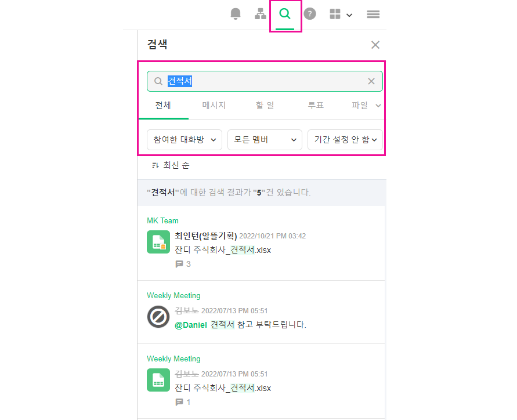517x420 pixels.
Task: Switch to the 메시지 tab
Action: coord(214,106)
